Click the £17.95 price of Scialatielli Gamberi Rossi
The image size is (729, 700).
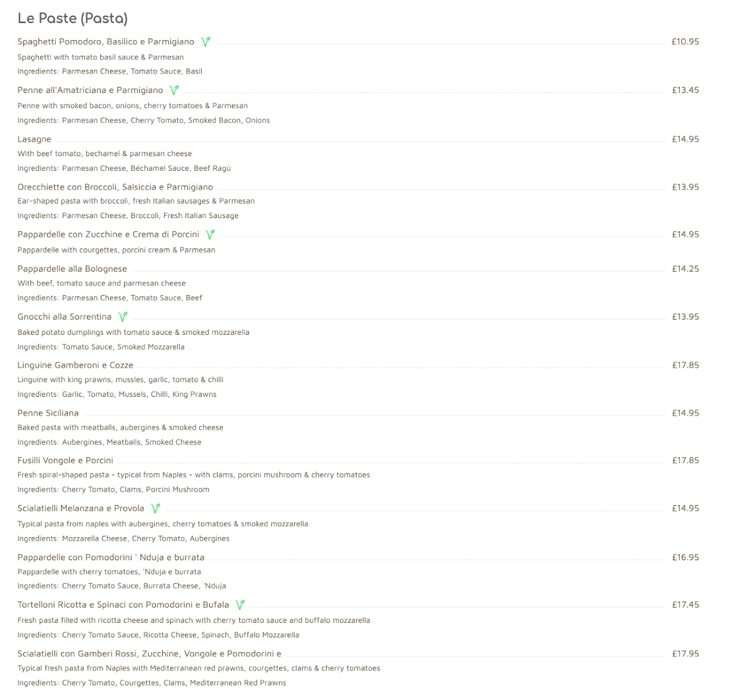[x=685, y=654]
